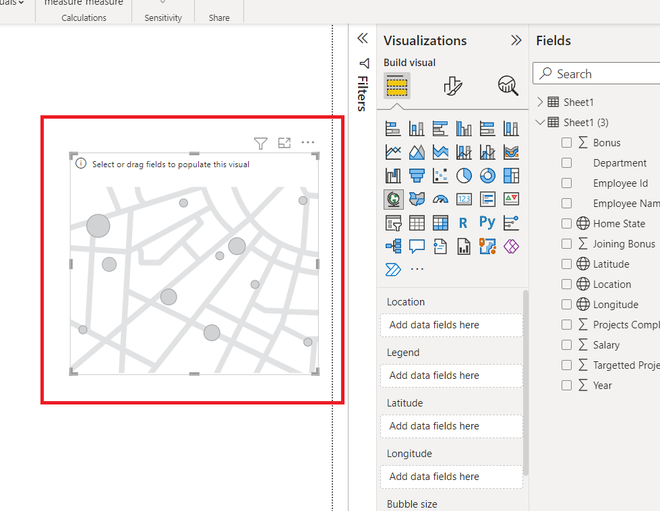
Task: Select the Table visual
Action: pyautogui.click(x=417, y=223)
